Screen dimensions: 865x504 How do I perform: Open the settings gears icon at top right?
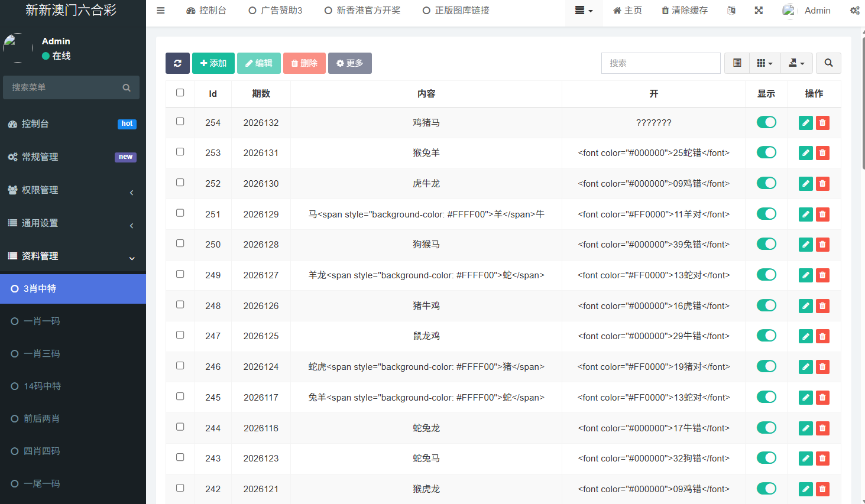click(855, 11)
